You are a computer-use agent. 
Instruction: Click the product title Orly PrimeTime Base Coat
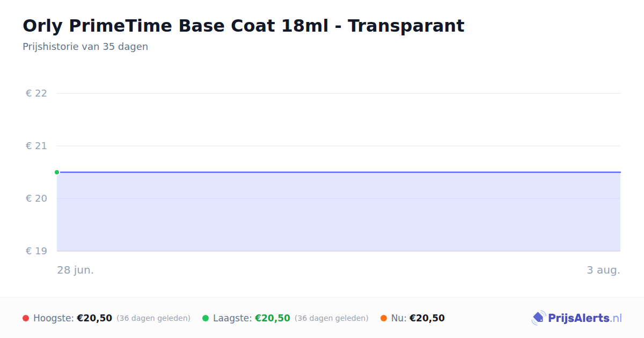click(x=243, y=26)
